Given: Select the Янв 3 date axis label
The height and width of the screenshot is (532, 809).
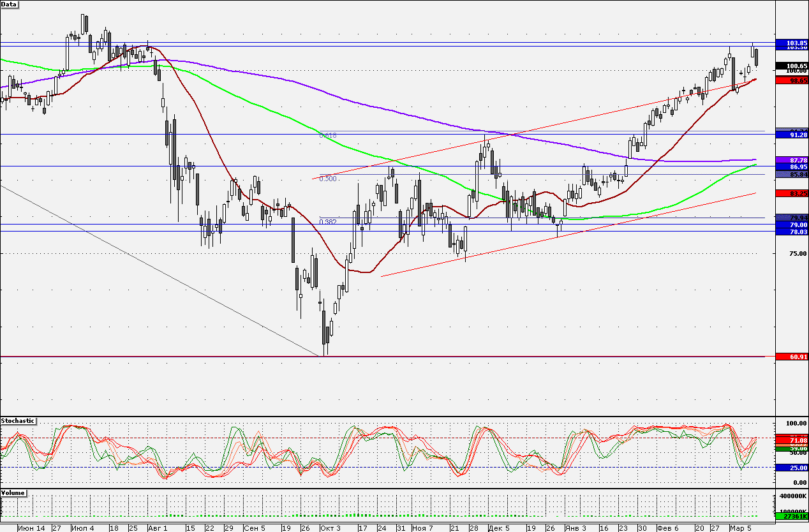Looking at the screenshot, I should click(x=575, y=528).
